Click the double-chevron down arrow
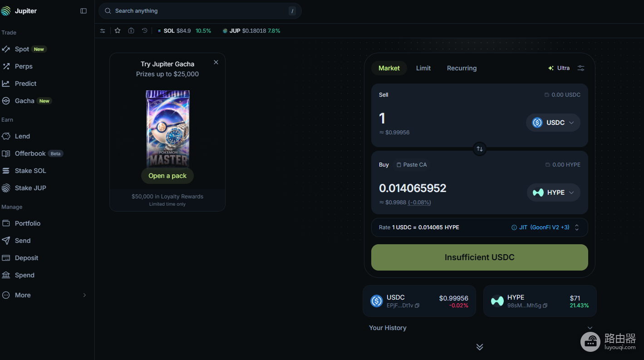The height and width of the screenshot is (360, 644). (480, 347)
